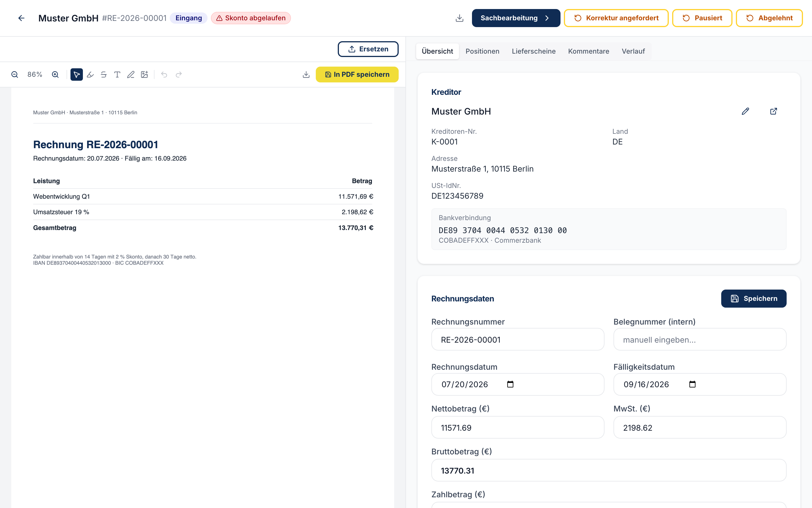Click Gesamtbetrag 13.770,31 € in the PDF
Image resolution: width=812 pixels, height=508 pixels.
coord(203,228)
